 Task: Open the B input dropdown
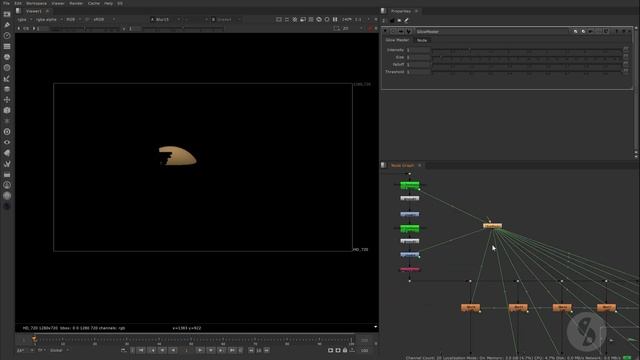tap(225, 19)
